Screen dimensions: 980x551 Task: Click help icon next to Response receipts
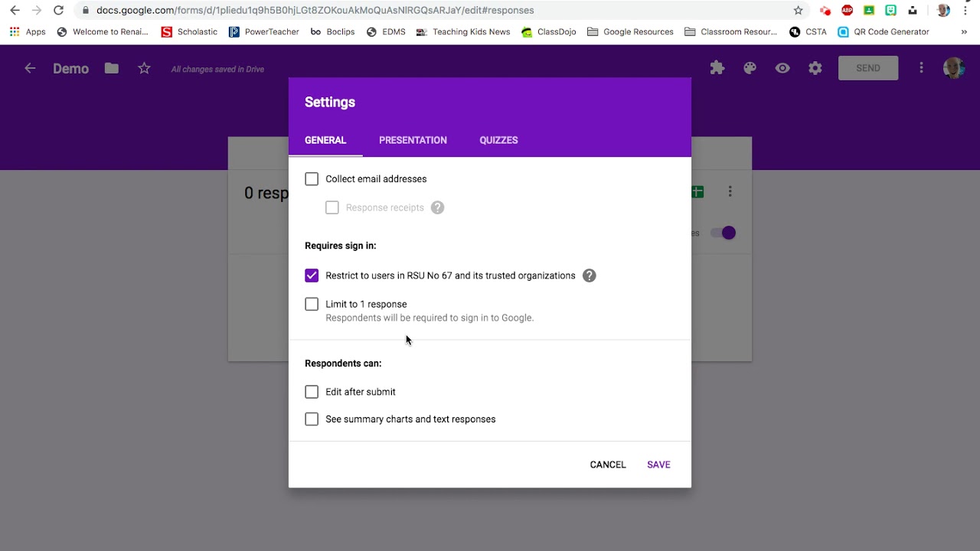click(x=437, y=207)
